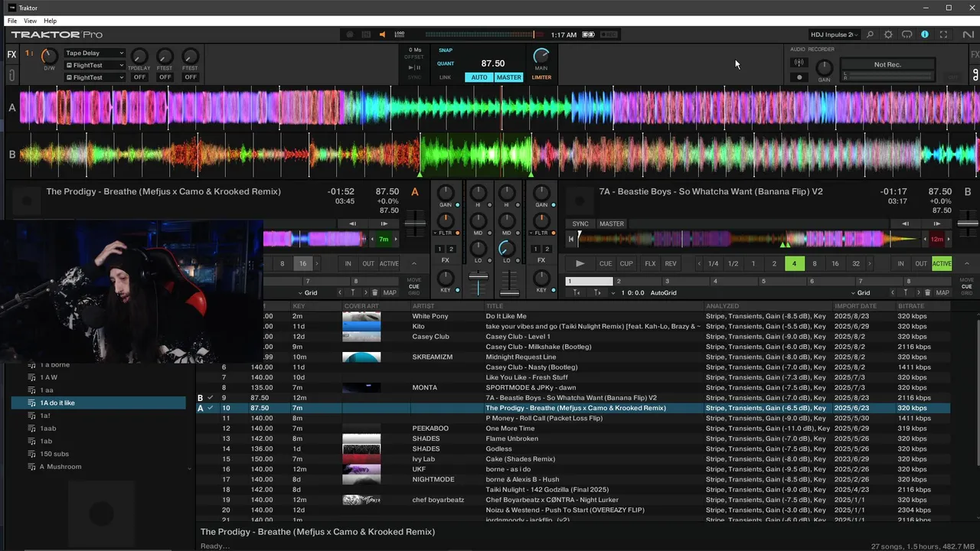
Task: Adjust the TPDELAY knob
Action: (x=139, y=57)
